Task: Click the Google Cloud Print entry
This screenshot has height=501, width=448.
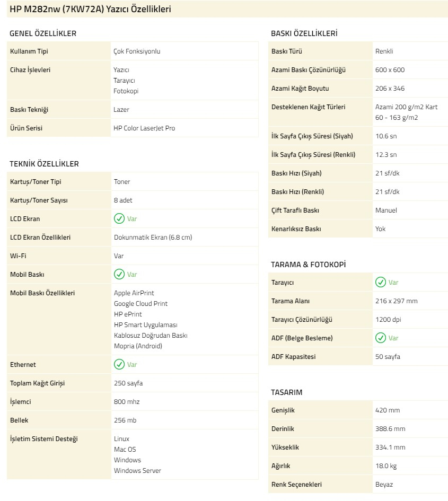Action: [140, 303]
